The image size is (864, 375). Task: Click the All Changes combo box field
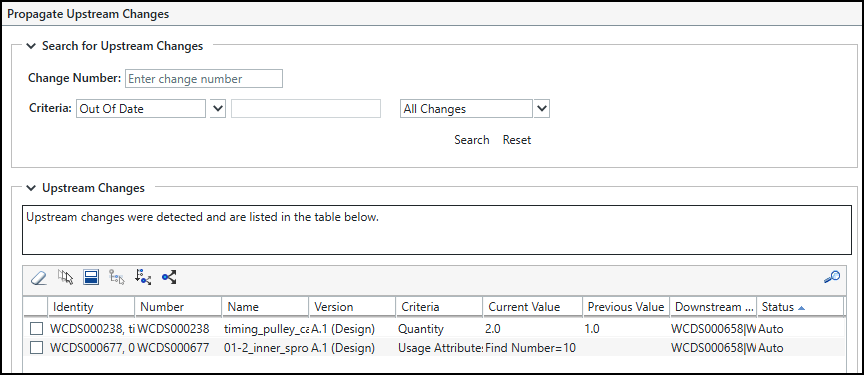[466, 108]
